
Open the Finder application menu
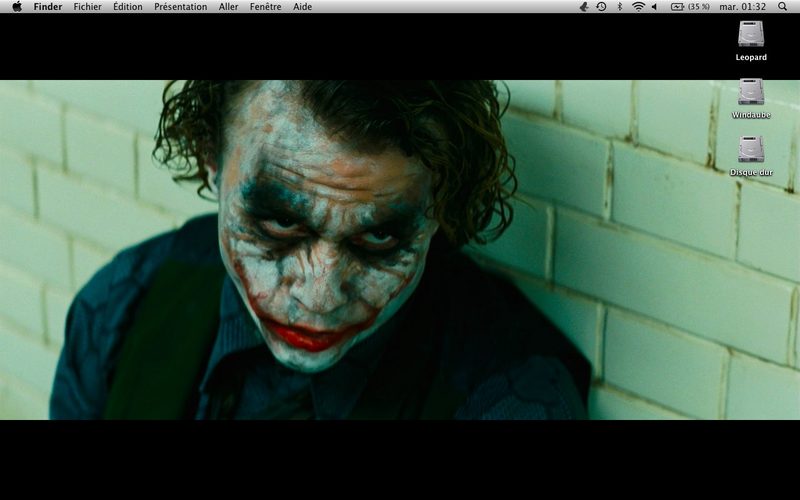pos(48,7)
